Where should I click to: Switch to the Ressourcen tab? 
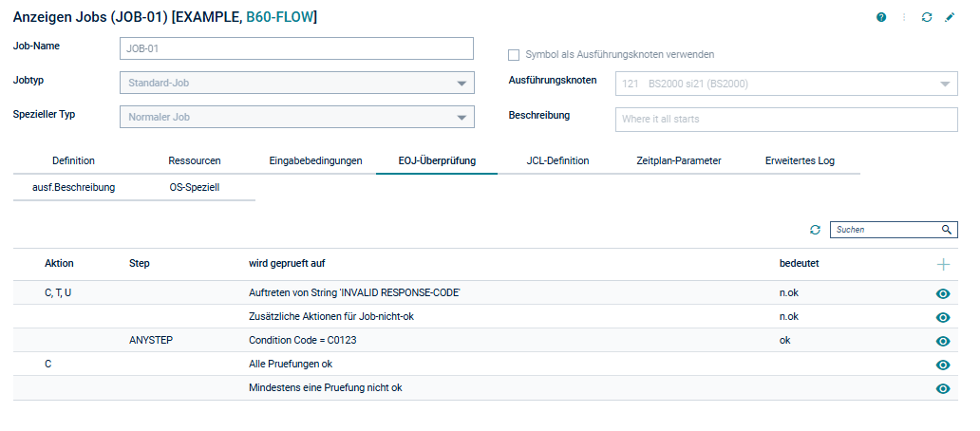[x=195, y=160]
